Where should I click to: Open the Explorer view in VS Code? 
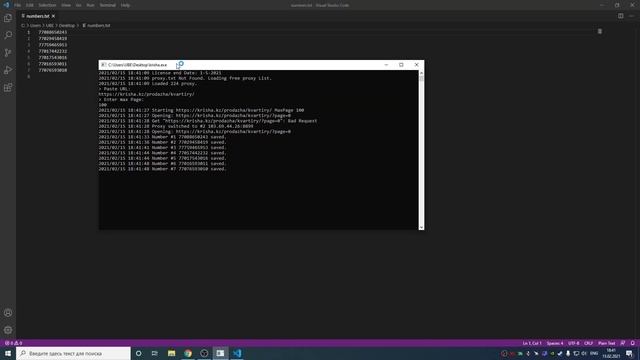[x=8, y=18]
